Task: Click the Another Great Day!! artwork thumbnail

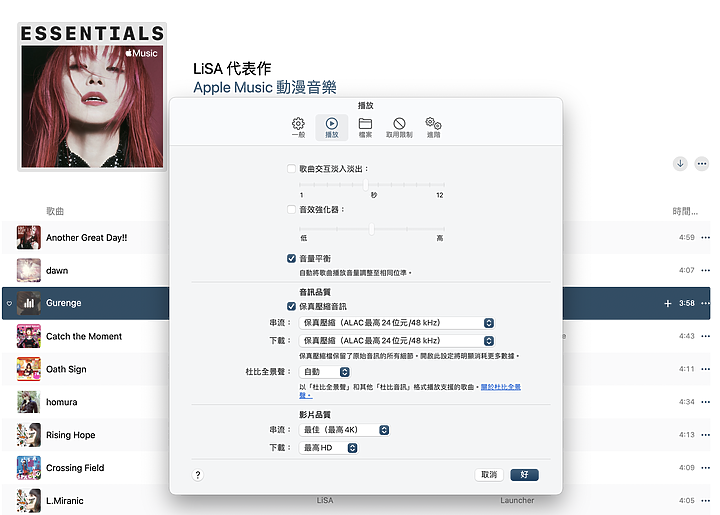Action: [28, 237]
